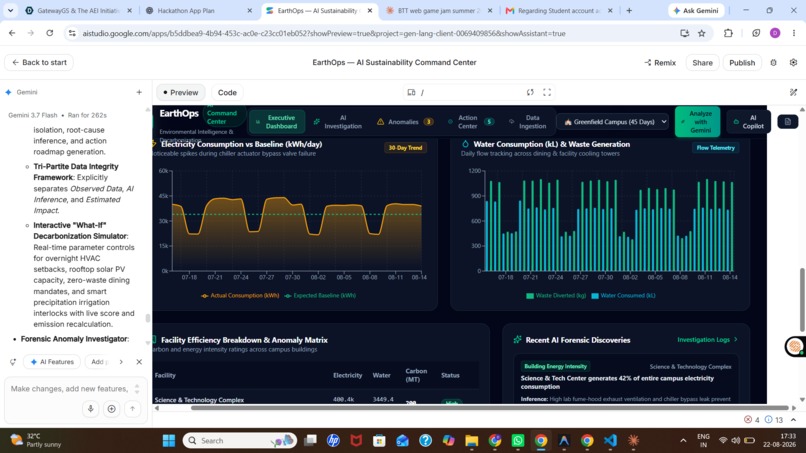Screen dimensions: 806x453
Task: Click the 30-Day Trend badge
Action: click(x=405, y=148)
